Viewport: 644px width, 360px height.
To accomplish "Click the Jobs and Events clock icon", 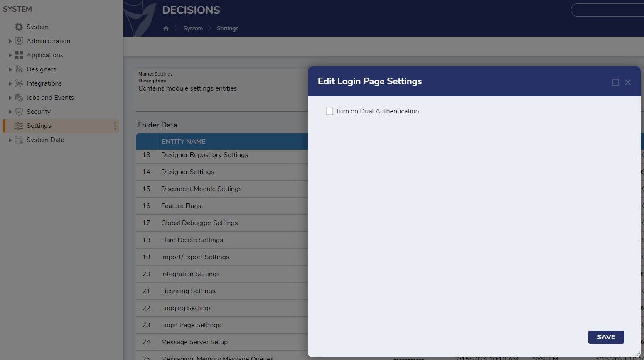I will [x=19, y=98].
